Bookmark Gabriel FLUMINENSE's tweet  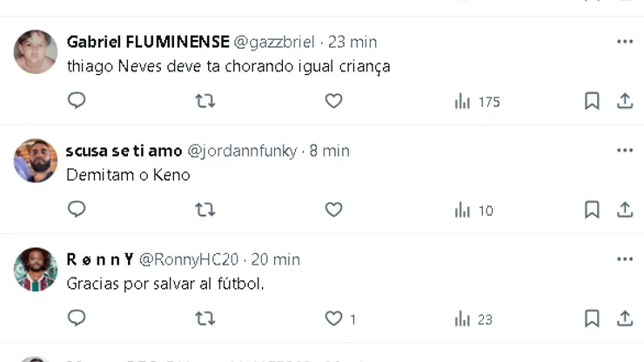click(x=592, y=101)
